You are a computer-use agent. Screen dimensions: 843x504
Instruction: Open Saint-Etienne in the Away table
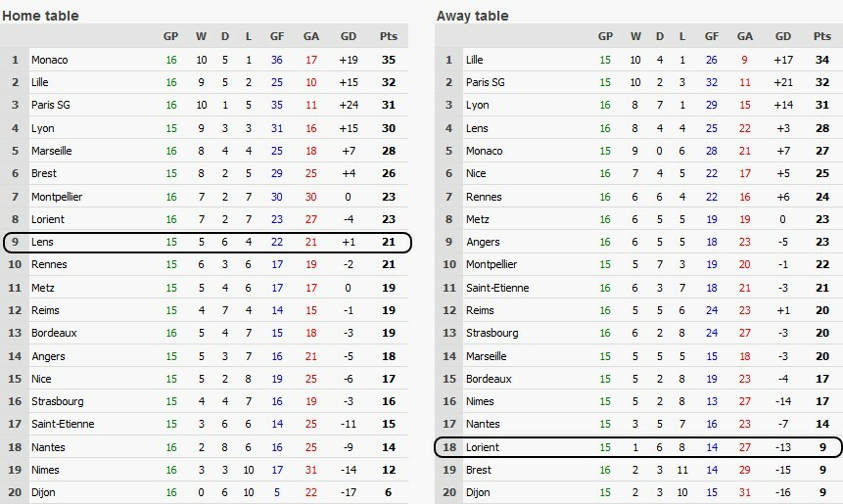(497, 288)
